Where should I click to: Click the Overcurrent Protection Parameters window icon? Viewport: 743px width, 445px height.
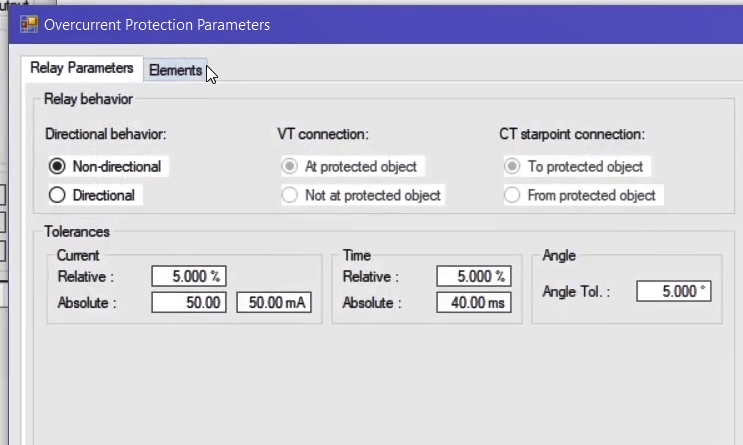click(x=29, y=23)
